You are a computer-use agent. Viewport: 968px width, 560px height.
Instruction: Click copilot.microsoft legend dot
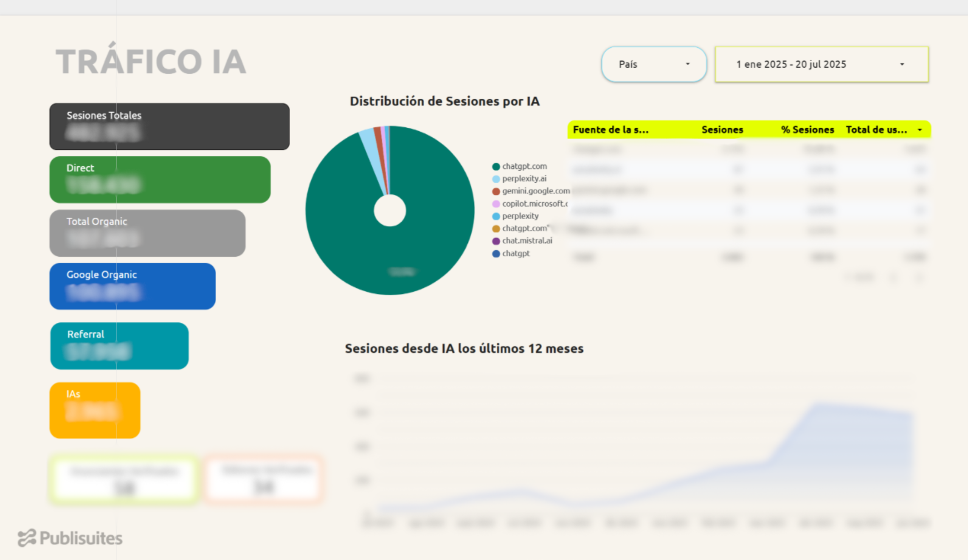pos(496,204)
